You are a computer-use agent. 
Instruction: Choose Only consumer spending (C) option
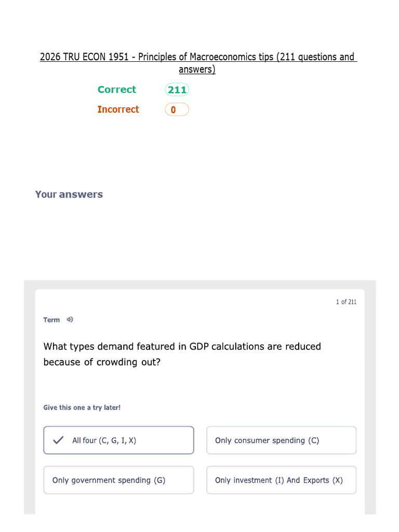(281, 441)
